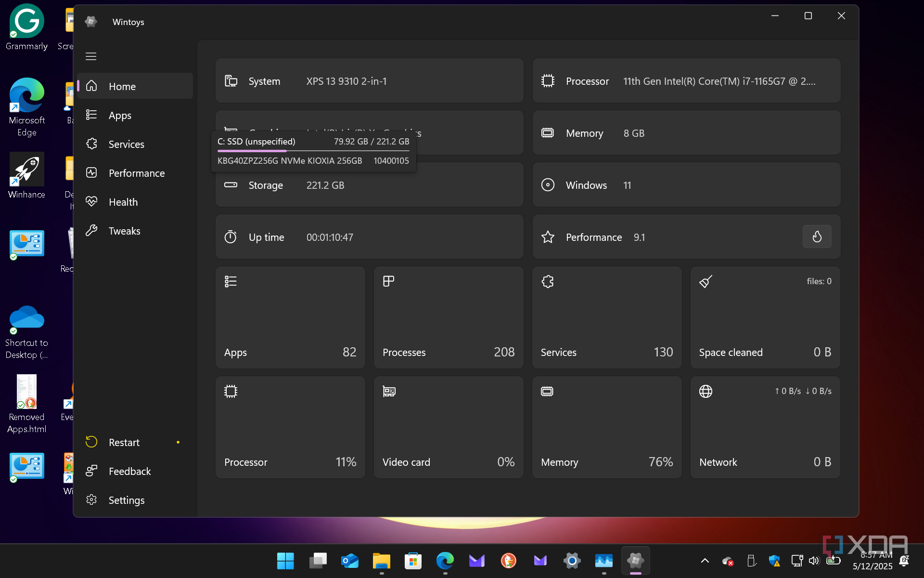
Task: Open the Performance sidebar page
Action: coord(135,173)
